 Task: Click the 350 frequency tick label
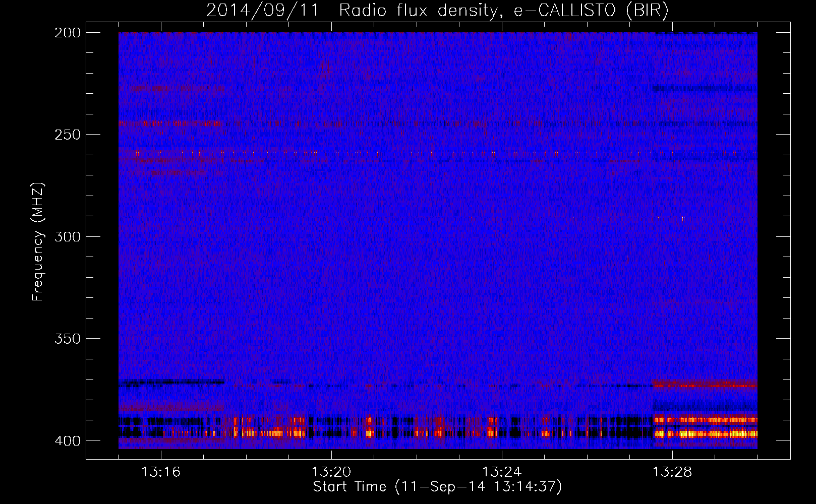coord(68,338)
